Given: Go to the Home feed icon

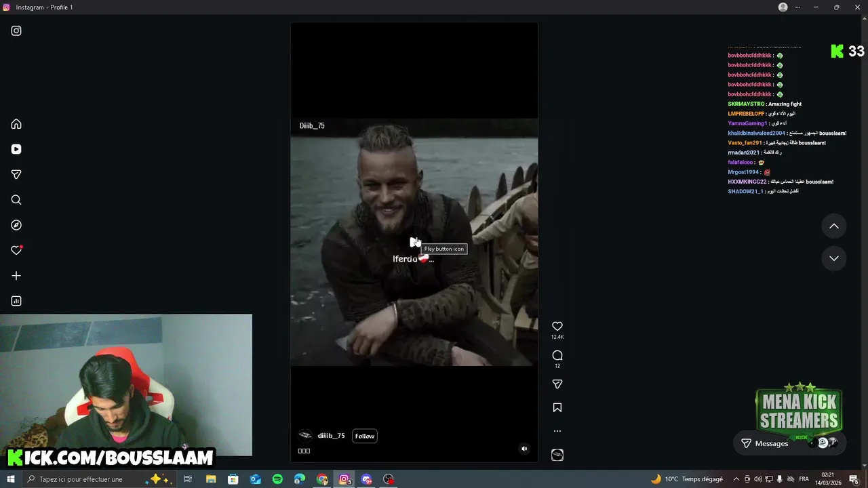Looking at the screenshot, I should point(16,124).
